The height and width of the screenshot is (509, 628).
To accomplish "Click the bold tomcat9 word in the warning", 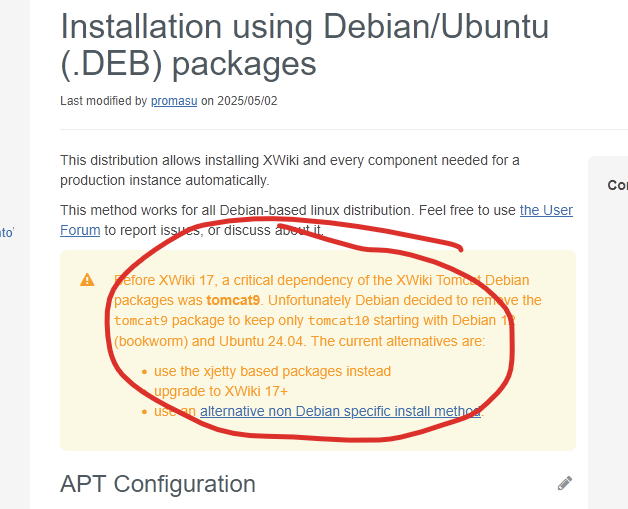I will pyautogui.click(x=233, y=300).
